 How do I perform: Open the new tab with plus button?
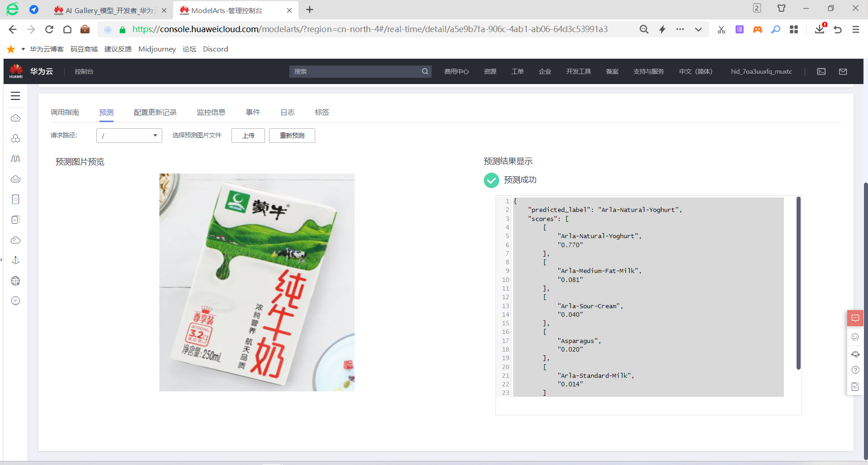coord(310,10)
